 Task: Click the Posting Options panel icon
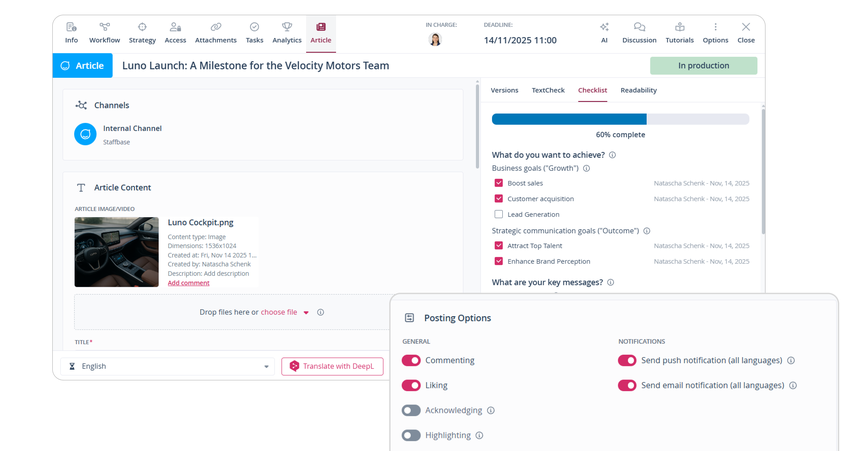click(409, 318)
